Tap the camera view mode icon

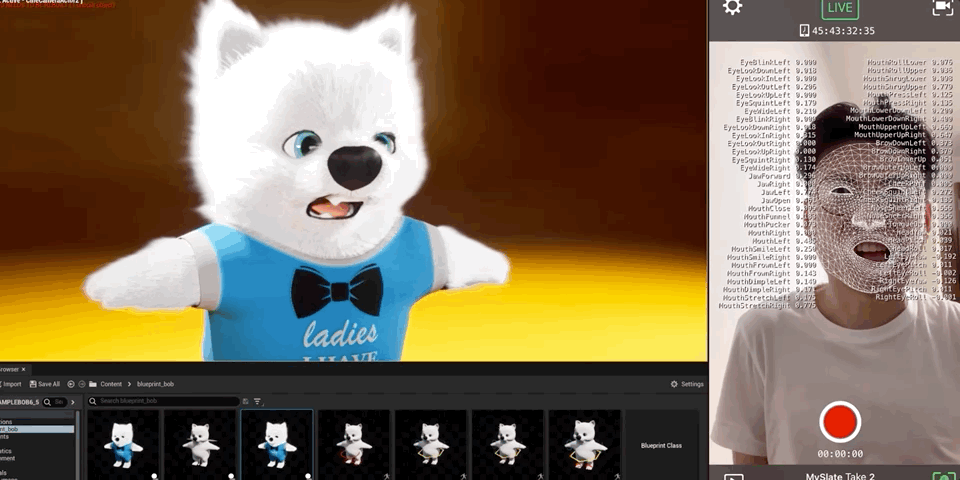[942, 8]
